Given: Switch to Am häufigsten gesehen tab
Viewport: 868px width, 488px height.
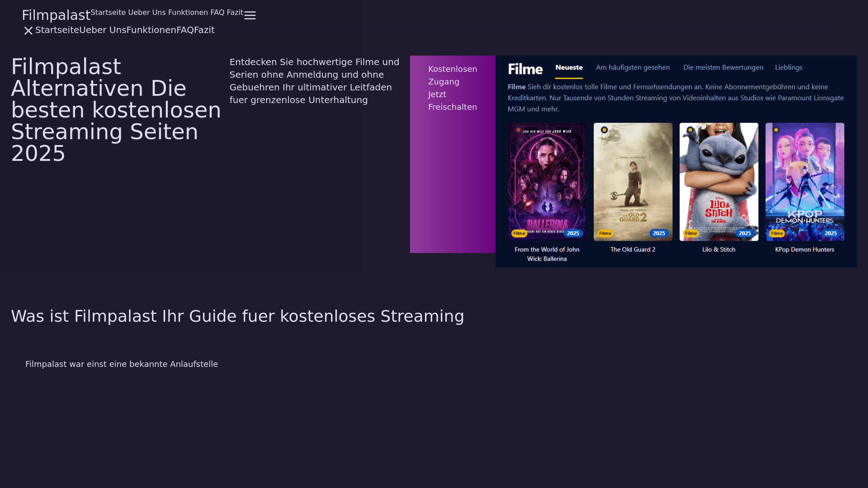Looking at the screenshot, I should [633, 67].
